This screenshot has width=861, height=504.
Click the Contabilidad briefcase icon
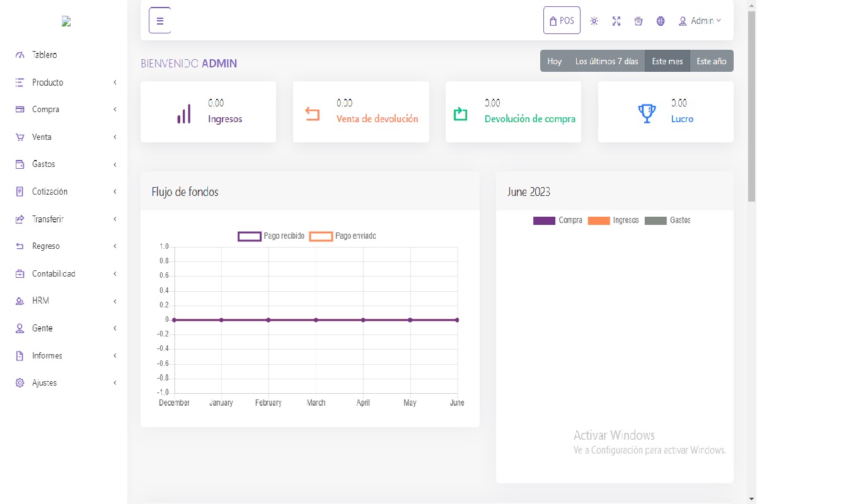(x=20, y=274)
